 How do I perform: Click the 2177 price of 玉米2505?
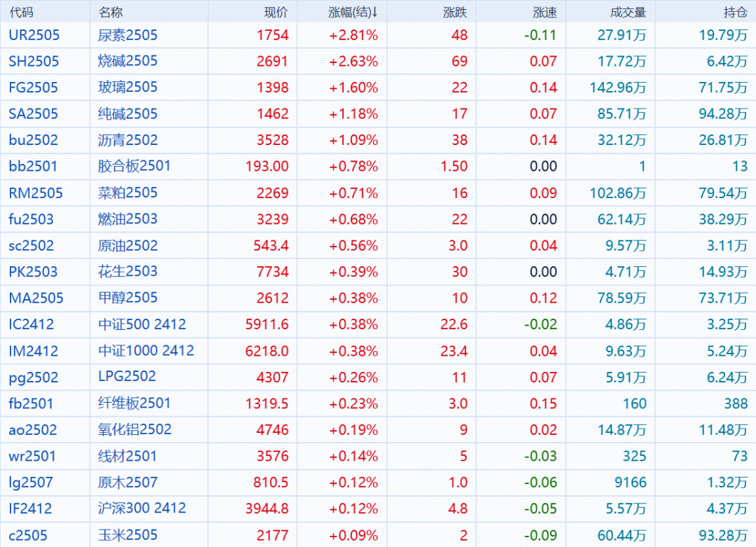(272, 536)
